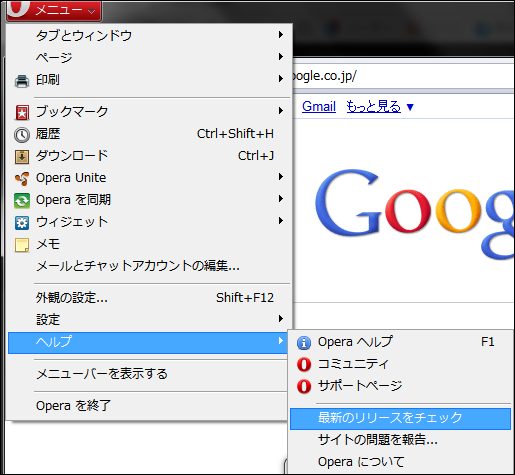Image resolution: width=515 pixels, height=475 pixels.
Task: Click the Shift+F12 shortcut text
Action: pos(245,298)
